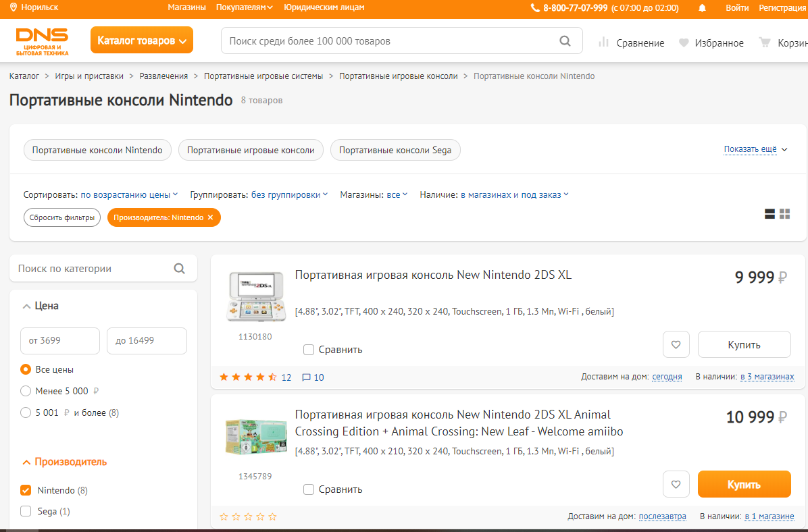
Task: Remove Производитель: Nintendo filter with X
Action: [x=210, y=217]
